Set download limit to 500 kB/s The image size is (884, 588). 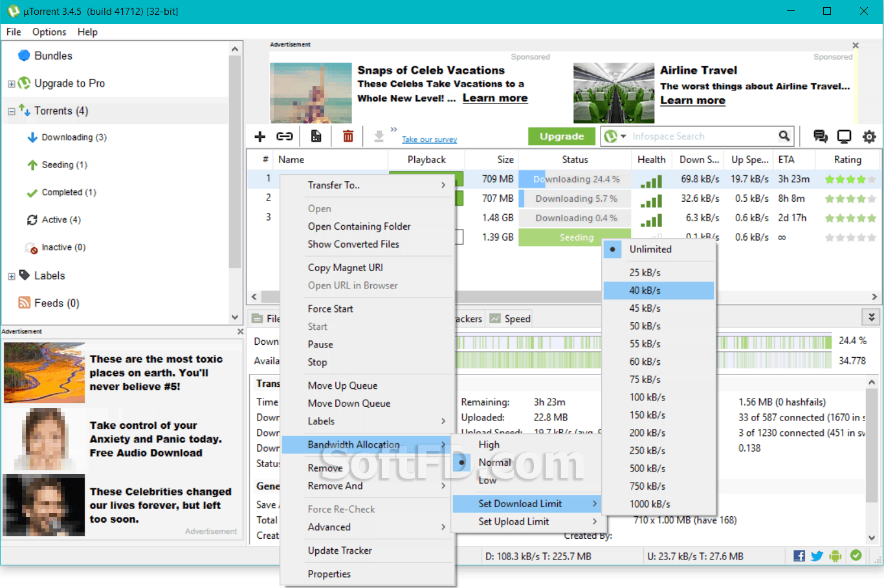659,468
